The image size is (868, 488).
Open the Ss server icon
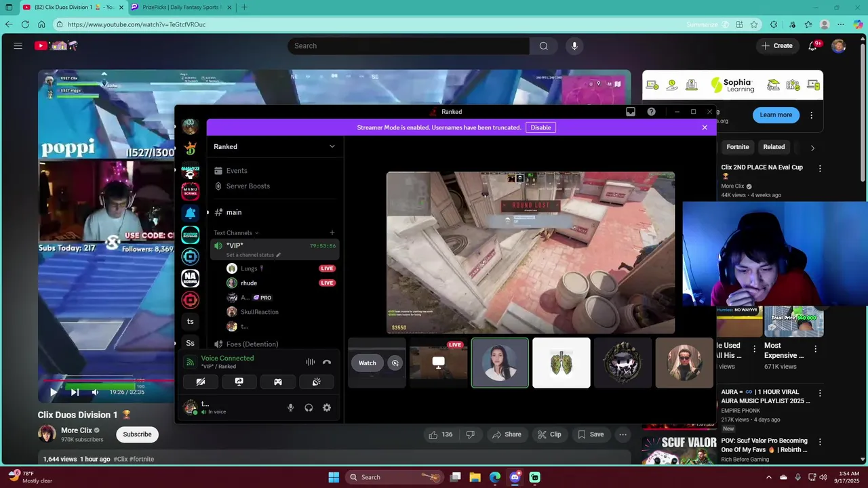point(191,343)
